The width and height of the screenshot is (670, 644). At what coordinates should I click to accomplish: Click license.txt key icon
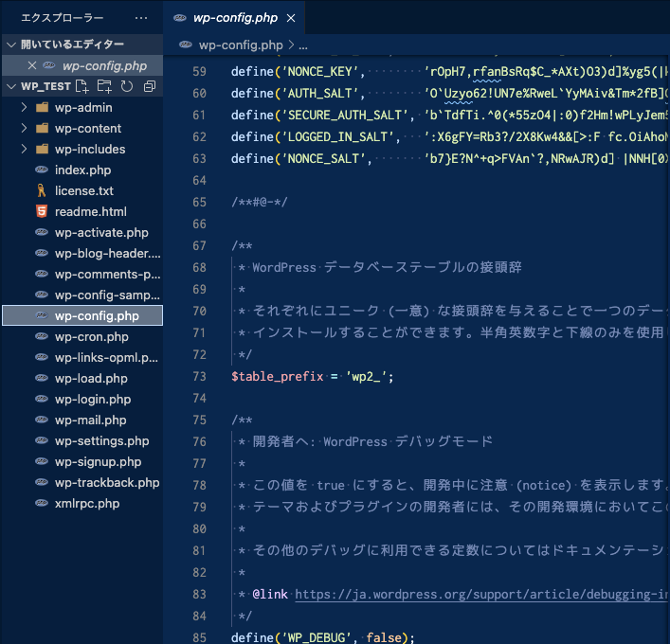click(x=42, y=190)
